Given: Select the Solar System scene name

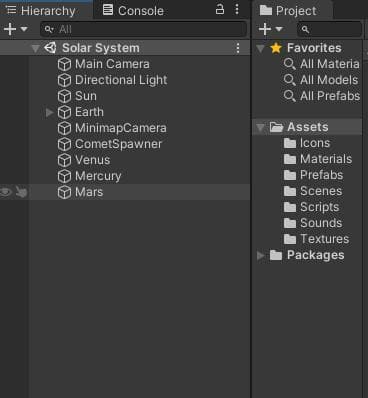Looking at the screenshot, I should [101, 48].
